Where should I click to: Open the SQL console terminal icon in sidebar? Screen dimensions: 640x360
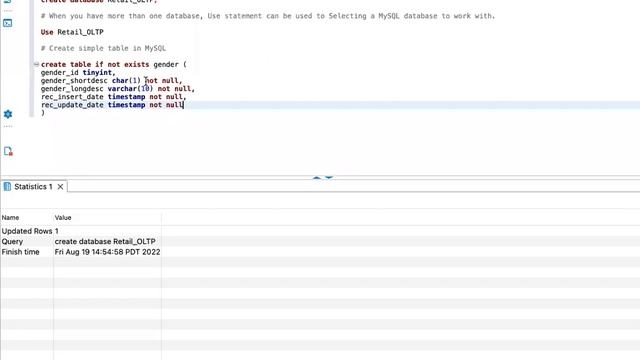[x=8, y=23]
